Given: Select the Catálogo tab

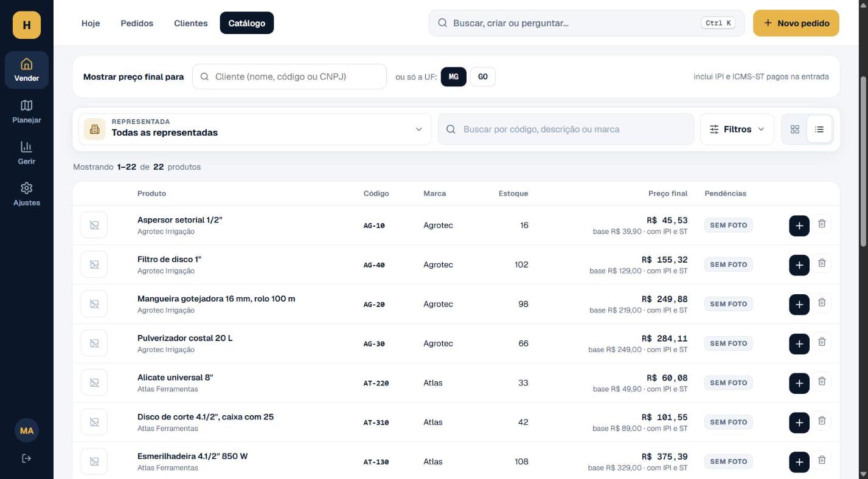Looking at the screenshot, I should coord(247,23).
